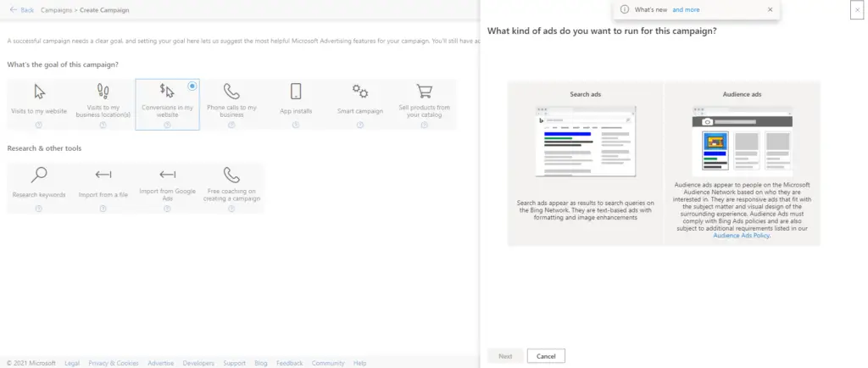
Task: Open help tooltip under Research keywords
Action: pyautogui.click(x=39, y=209)
